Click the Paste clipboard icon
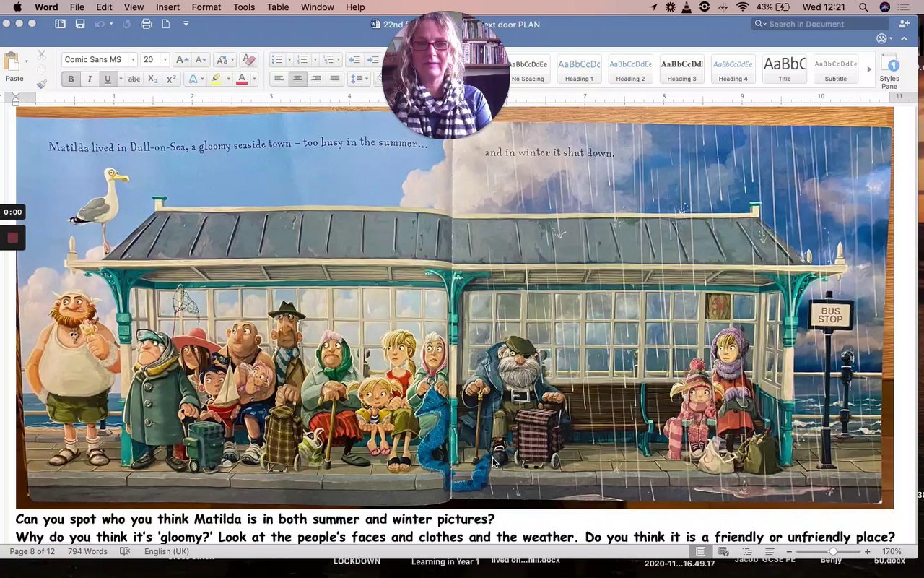924x578 pixels. [x=12, y=61]
